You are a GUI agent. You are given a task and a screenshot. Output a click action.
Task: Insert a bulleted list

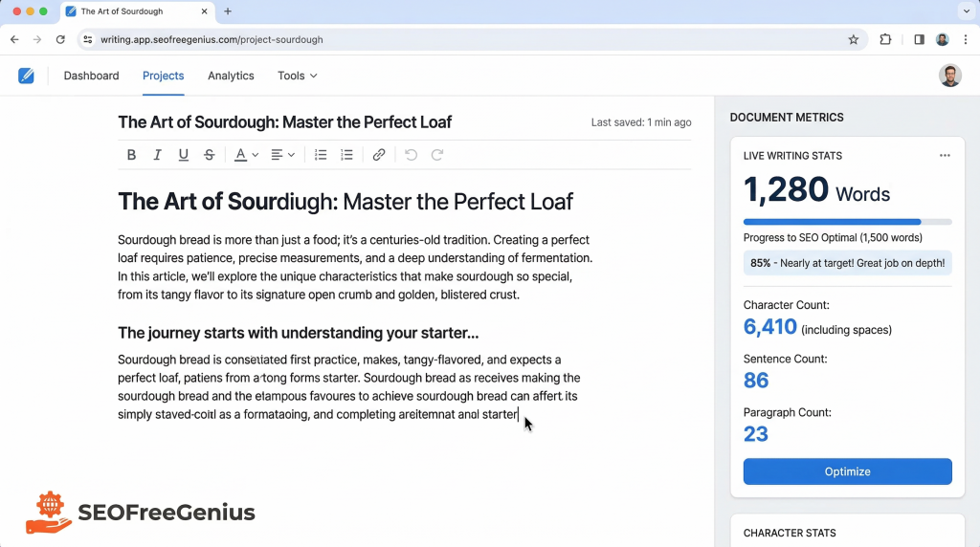point(321,155)
